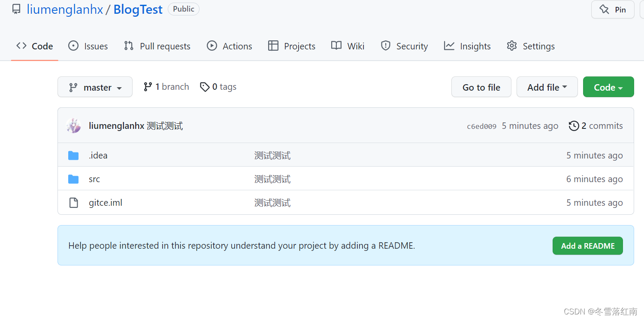
Task: Open the Projects tab
Action: click(292, 46)
